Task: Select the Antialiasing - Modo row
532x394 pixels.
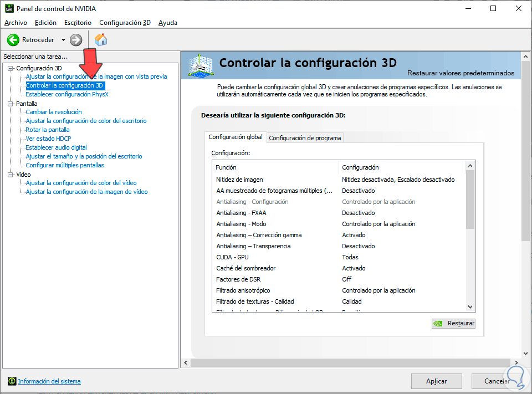Action: tap(339, 224)
